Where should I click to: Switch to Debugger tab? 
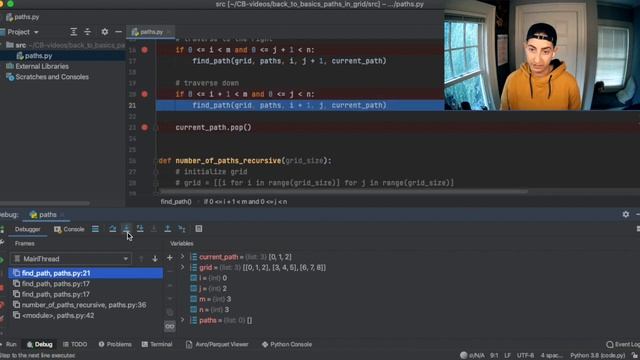27,229
